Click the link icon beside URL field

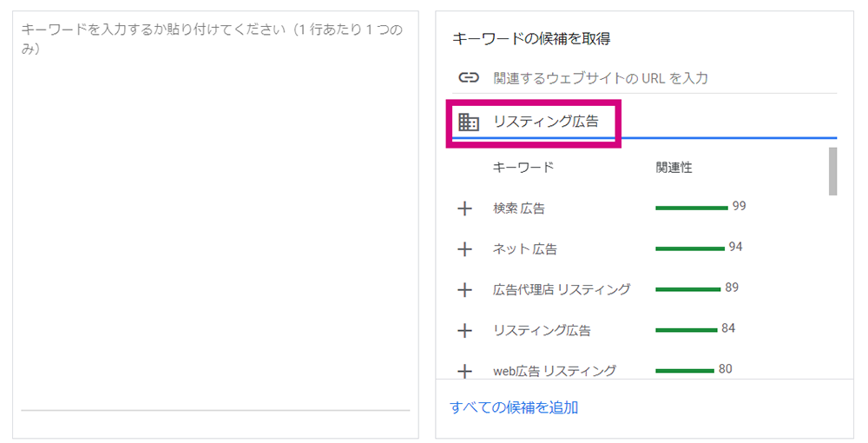point(469,77)
